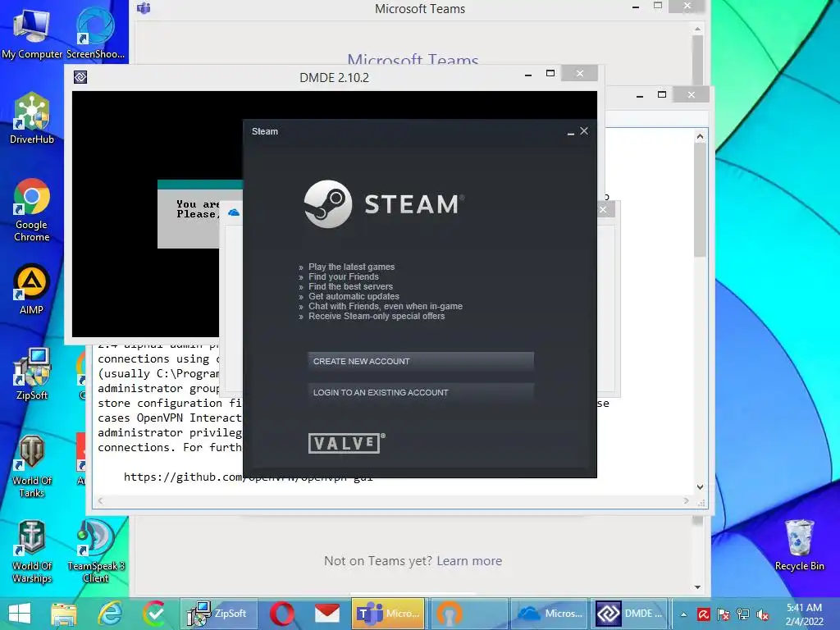Maximize the DMDE 2.10.2 window
Viewport: 840px width, 630px height.
[x=550, y=73]
